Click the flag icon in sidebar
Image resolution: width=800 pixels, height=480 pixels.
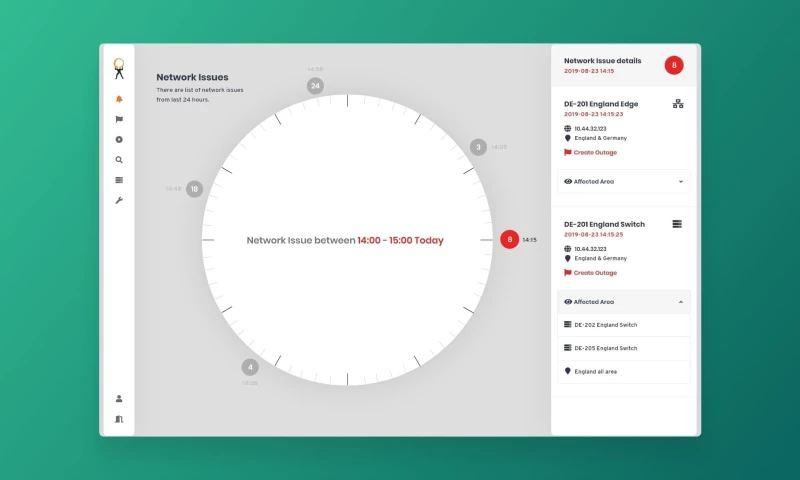[x=119, y=119]
